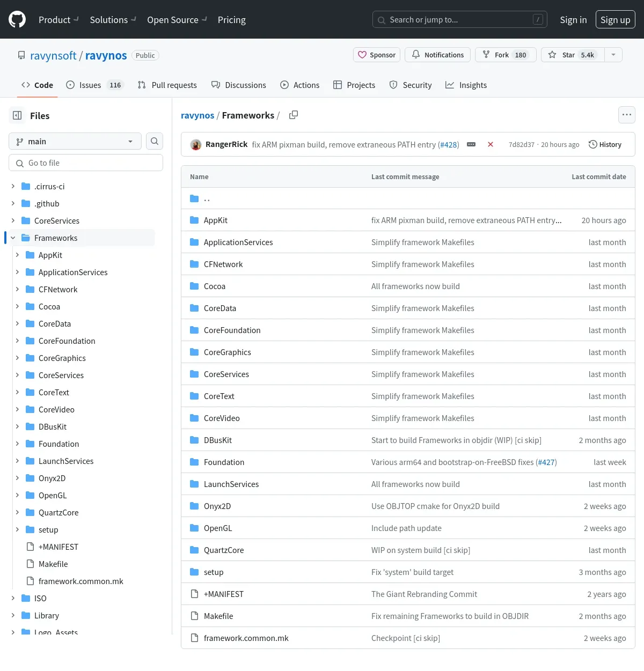
Task: Click the Search or jump to field
Action: pyautogui.click(x=460, y=20)
